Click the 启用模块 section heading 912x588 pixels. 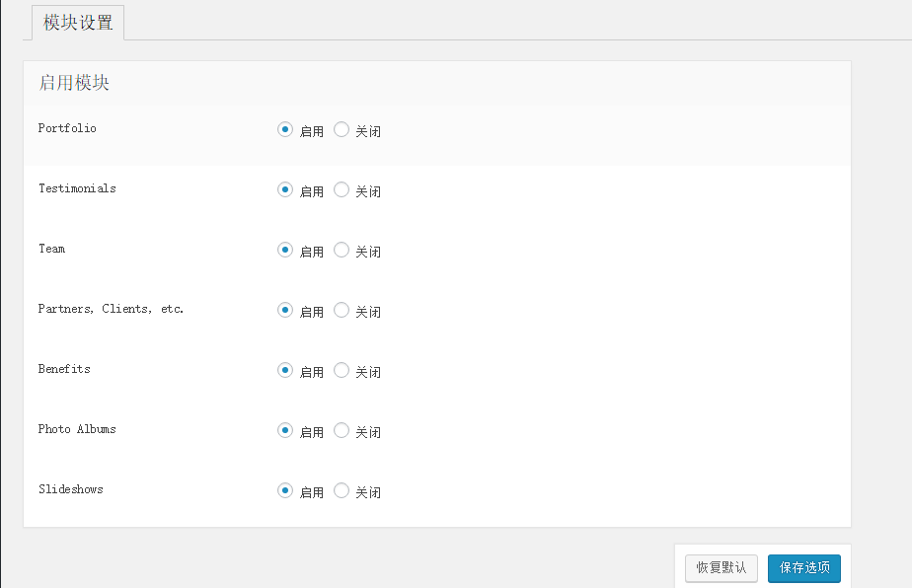pyautogui.click(x=74, y=83)
